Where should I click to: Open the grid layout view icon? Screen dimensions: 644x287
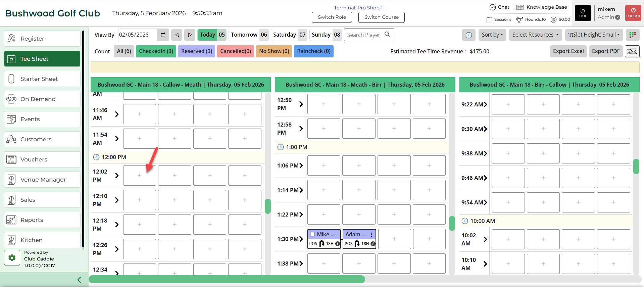[x=633, y=35]
